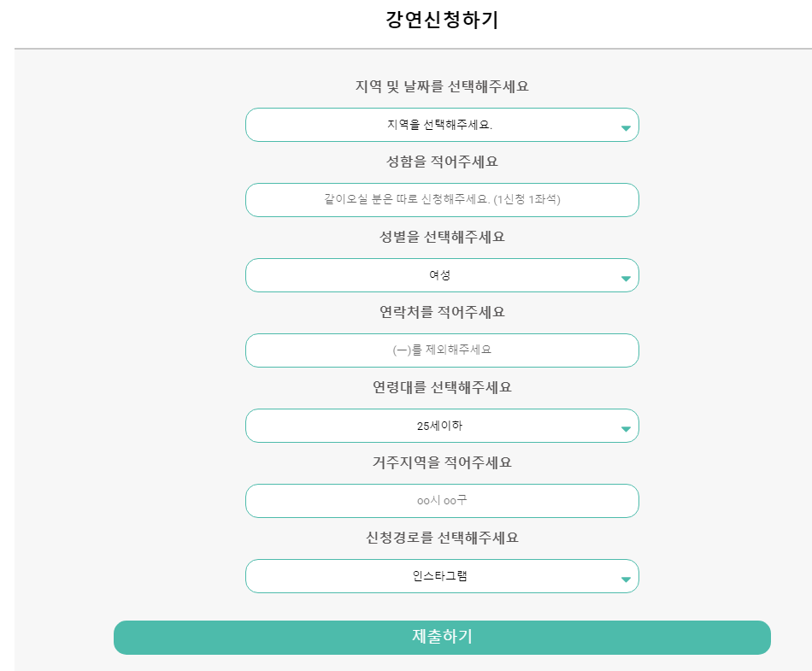Click the name input field
This screenshot has height=671, width=812.
(442, 200)
